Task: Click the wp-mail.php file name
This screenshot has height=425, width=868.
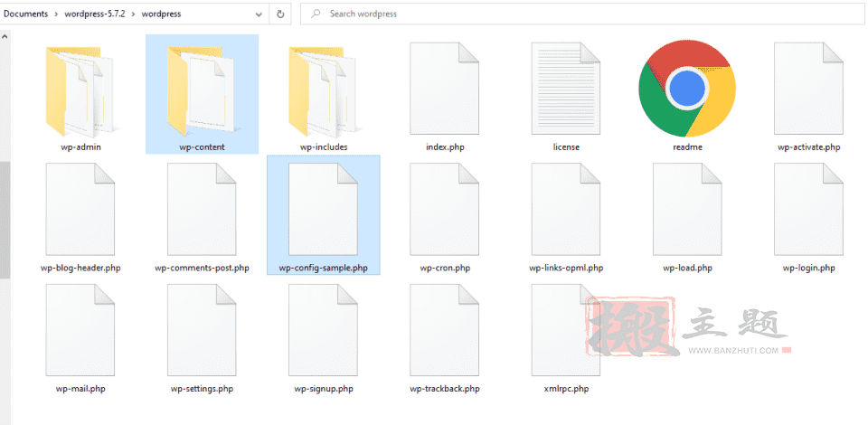Action: point(80,389)
